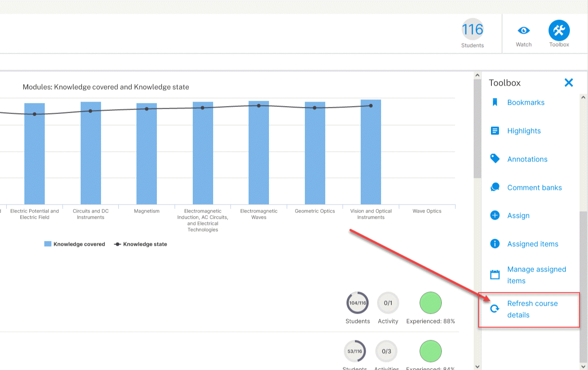Open Highlights in the Toolbox
Screen dimensions: 588x370
(524, 131)
